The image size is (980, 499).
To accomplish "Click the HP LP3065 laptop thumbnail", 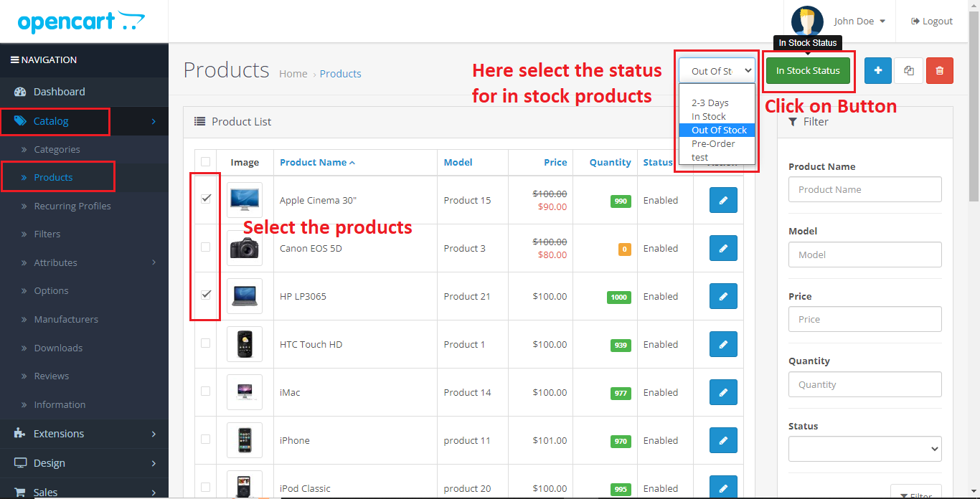I will tap(245, 297).
